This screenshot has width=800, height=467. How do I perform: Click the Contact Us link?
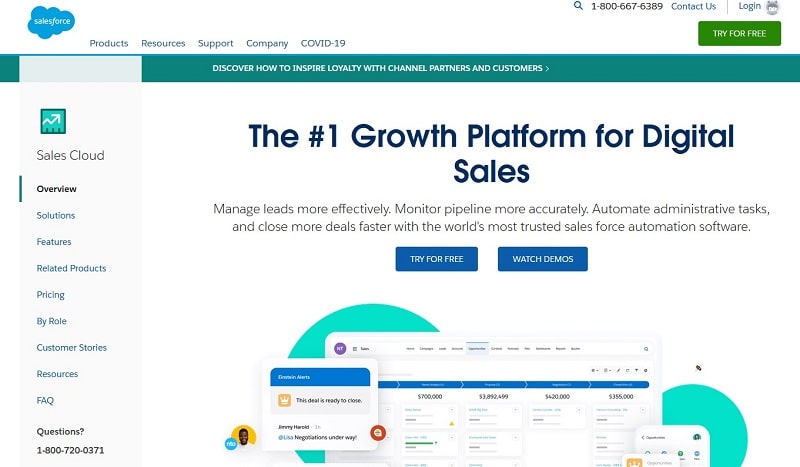(693, 6)
